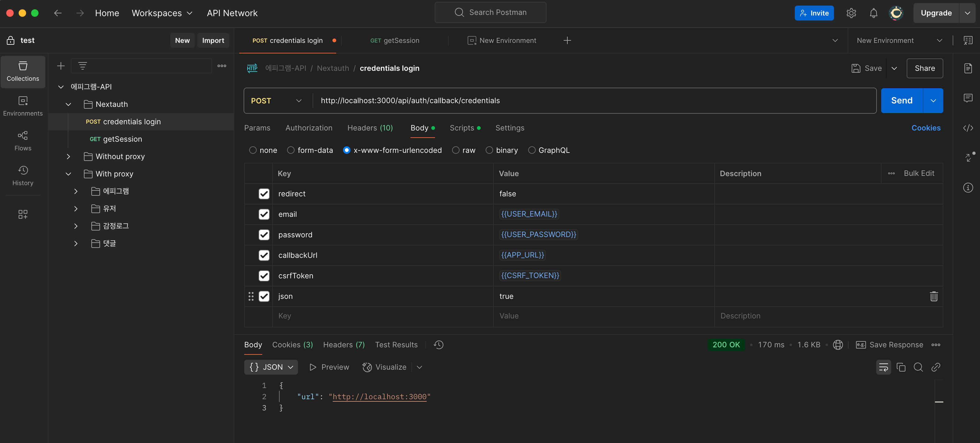The width and height of the screenshot is (980, 443).
Task: Click the Send button
Action: tap(901, 101)
